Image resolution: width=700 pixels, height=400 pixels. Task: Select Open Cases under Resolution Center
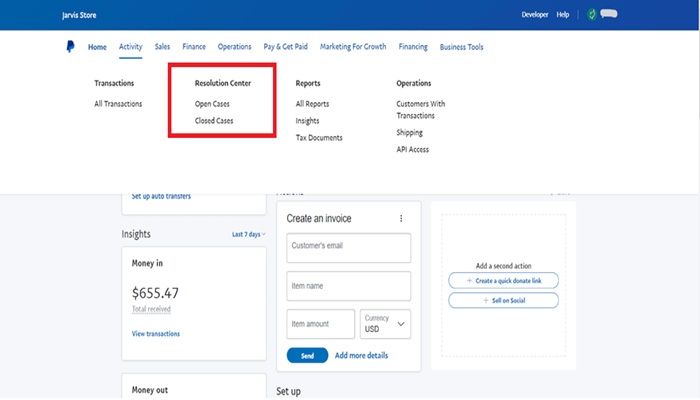[212, 104]
